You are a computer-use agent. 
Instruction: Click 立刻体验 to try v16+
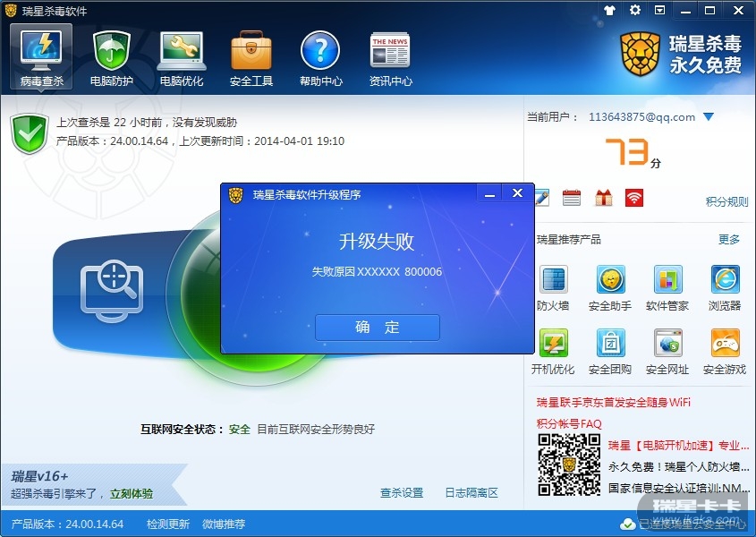click(x=132, y=493)
